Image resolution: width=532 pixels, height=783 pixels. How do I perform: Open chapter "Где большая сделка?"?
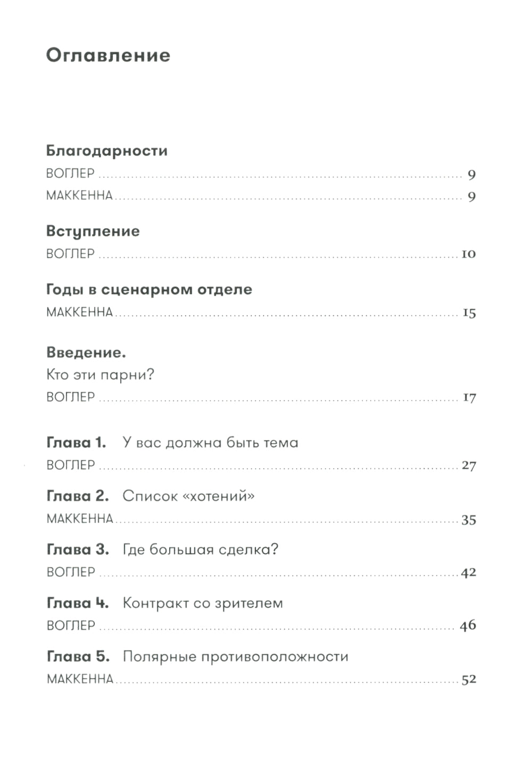(x=201, y=549)
